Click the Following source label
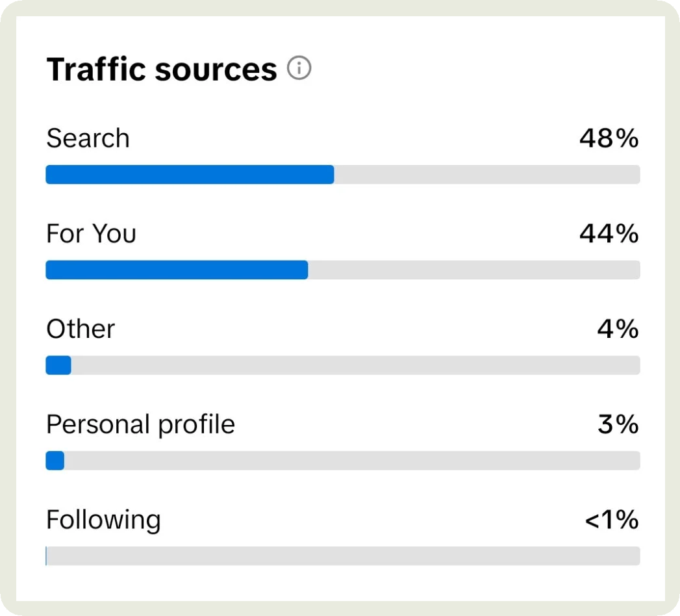The width and height of the screenshot is (680, 616). tap(103, 520)
